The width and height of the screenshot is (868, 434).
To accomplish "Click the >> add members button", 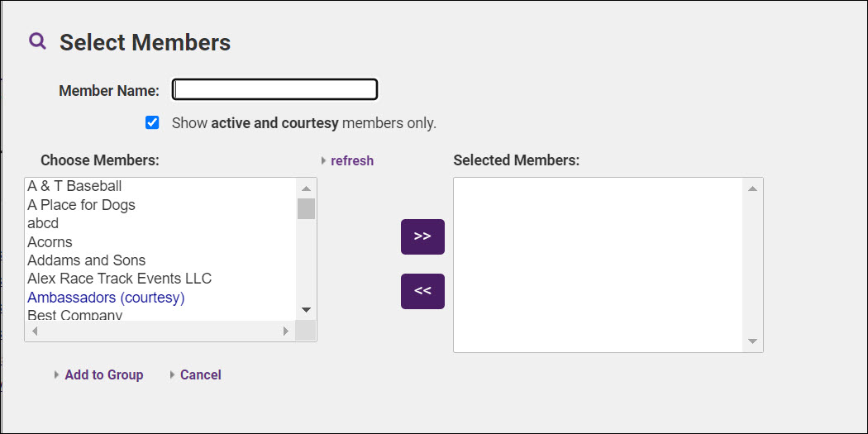I will (422, 236).
